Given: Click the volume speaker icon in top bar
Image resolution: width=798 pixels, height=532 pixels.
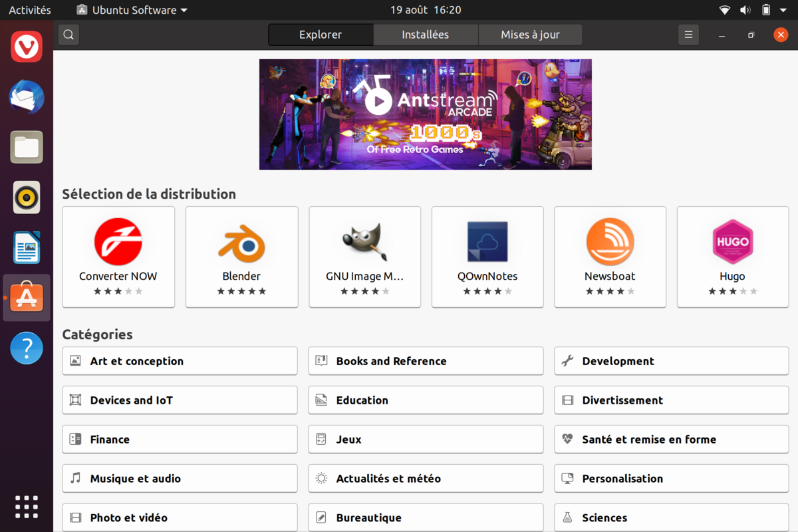Looking at the screenshot, I should [745, 10].
